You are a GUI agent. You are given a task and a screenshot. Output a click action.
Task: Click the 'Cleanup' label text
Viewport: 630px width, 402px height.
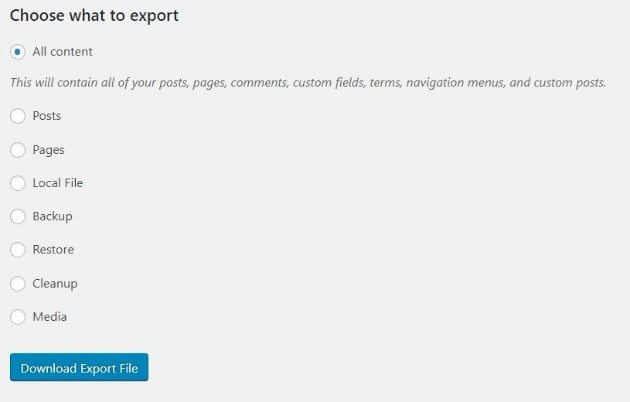tap(55, 283)
